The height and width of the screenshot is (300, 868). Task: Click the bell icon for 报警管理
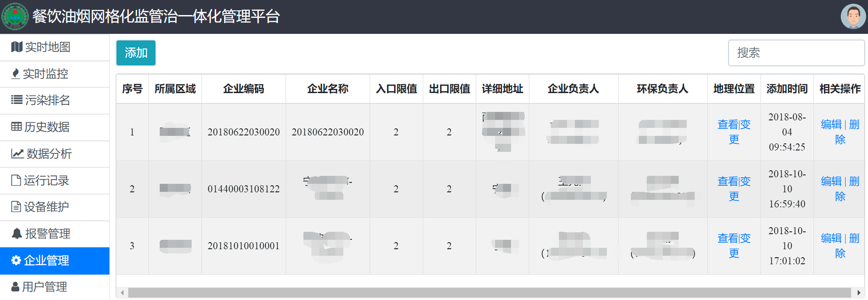pos(17,234)
